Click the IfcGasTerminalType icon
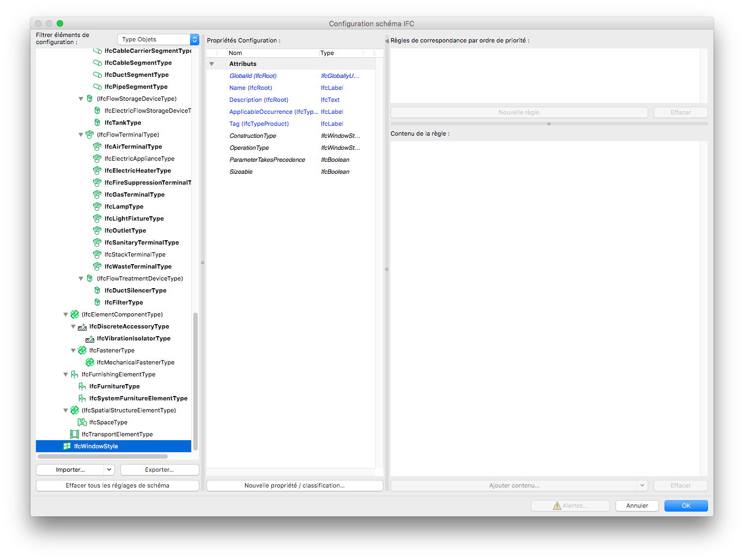Screen dimensions: 744x560 (x=97, y=194)
